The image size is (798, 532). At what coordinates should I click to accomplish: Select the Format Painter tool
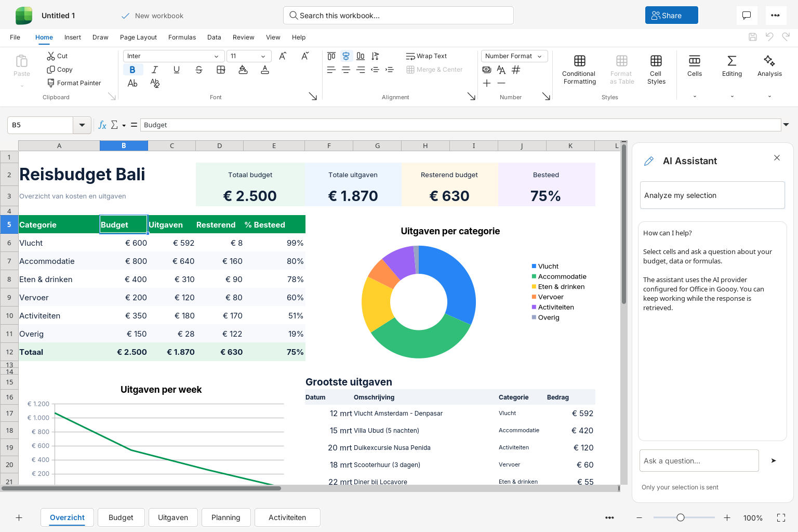pos(74,83)
